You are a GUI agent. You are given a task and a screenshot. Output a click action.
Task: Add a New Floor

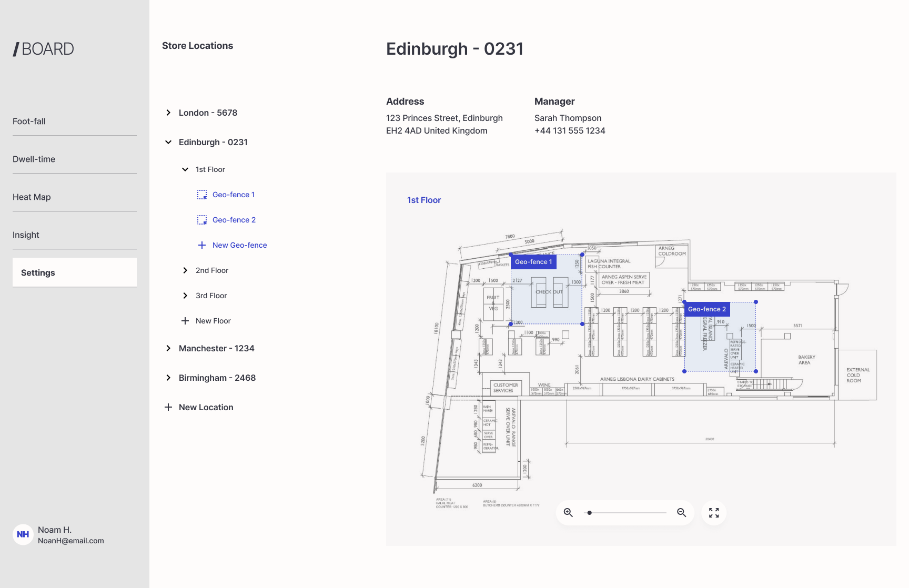213,321
